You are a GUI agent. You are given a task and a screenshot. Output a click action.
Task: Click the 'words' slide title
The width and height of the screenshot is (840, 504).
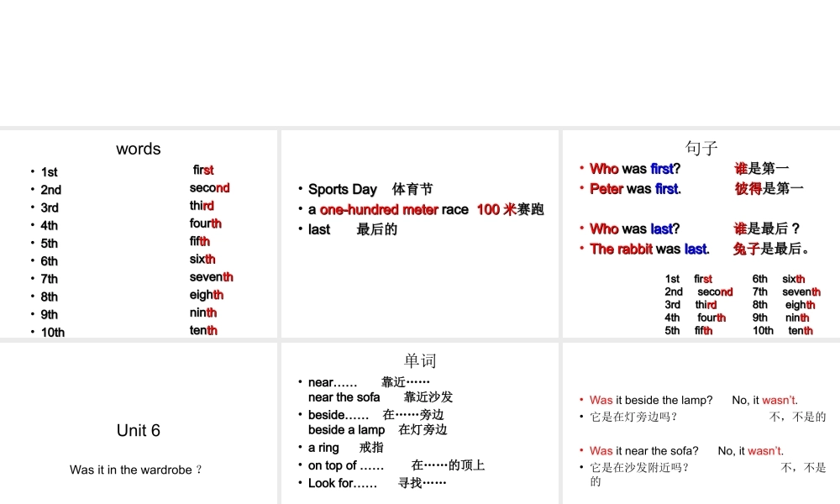click(139, 149)
